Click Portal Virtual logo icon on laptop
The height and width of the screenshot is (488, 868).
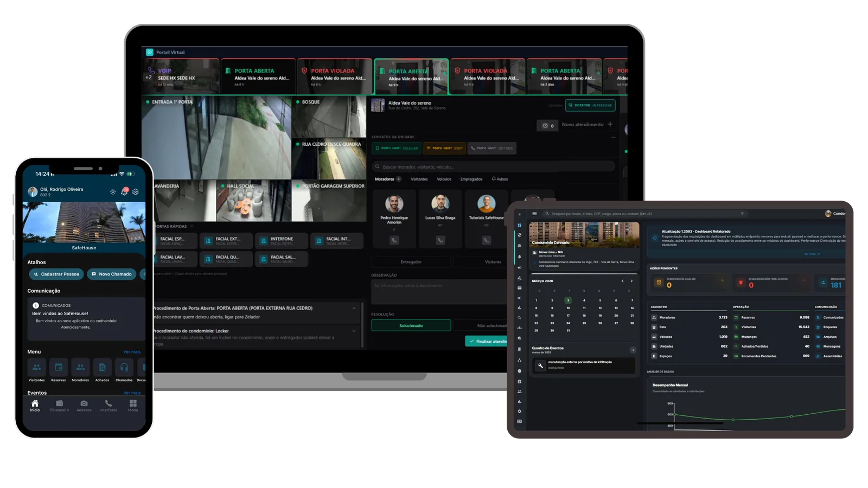coord(150,52)
